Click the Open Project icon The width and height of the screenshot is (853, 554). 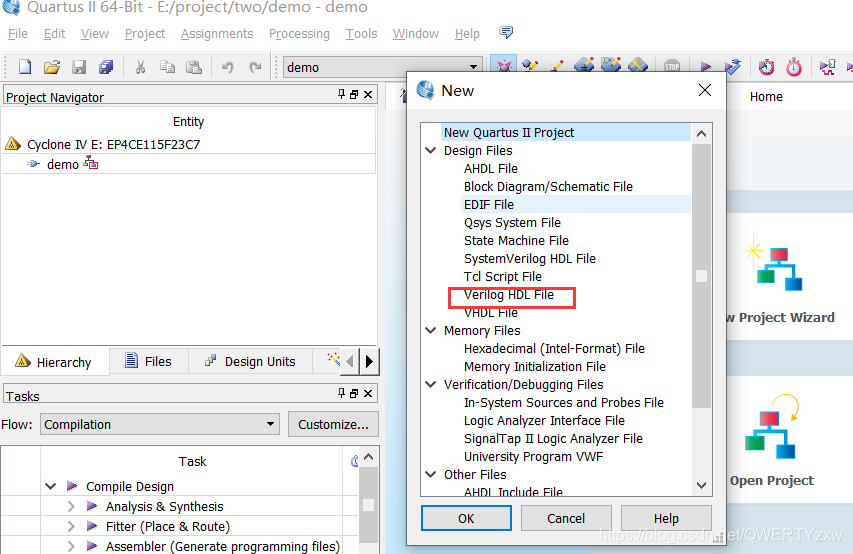point(772,427)
